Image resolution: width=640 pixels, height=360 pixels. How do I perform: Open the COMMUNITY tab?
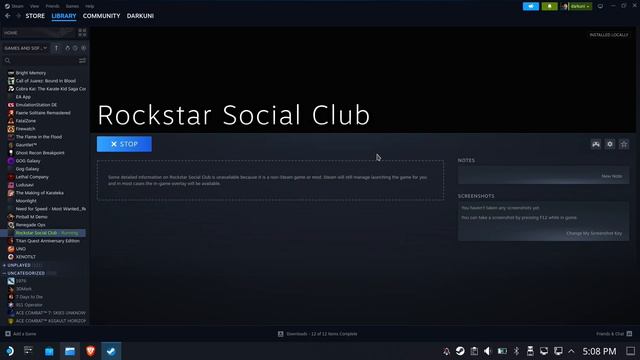[101, 16]
